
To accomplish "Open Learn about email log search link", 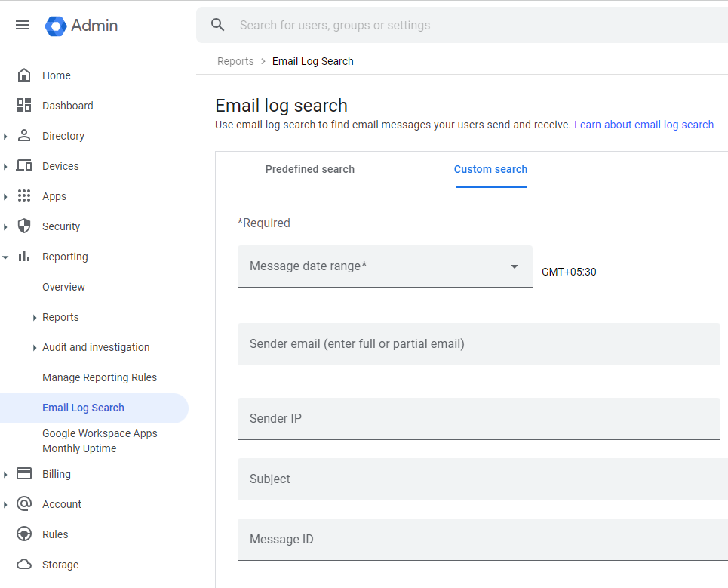I will (x=644, y=125).
